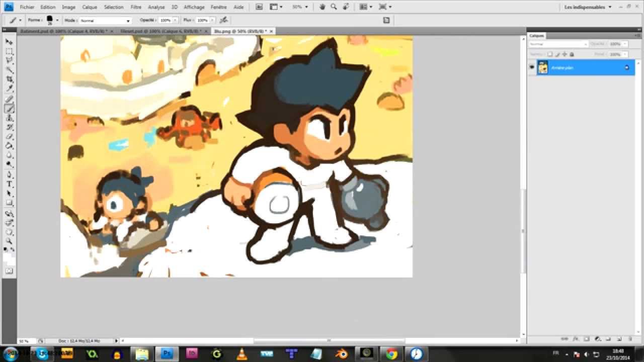644x362 pixels.
Task: Select the Lasso tool
Action: (x=9, y=61)
